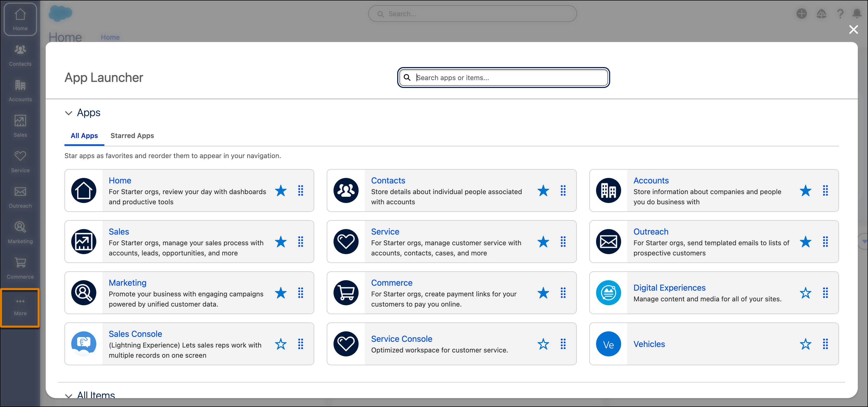Viewport: 868px width, 407px height.
Task: Expand the All Items section
Action: click(x=69, y=396)
